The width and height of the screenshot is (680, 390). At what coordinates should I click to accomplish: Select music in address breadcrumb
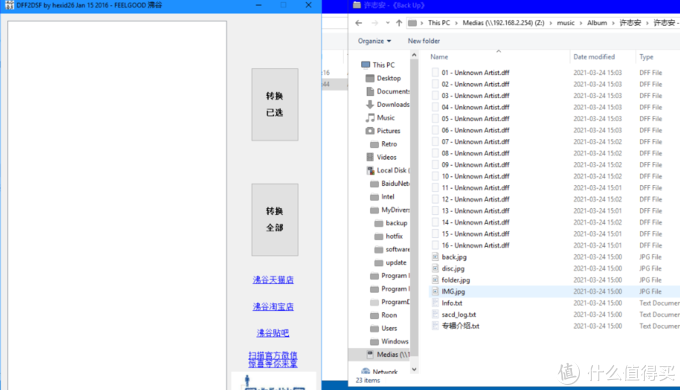(x=566, y=23)
